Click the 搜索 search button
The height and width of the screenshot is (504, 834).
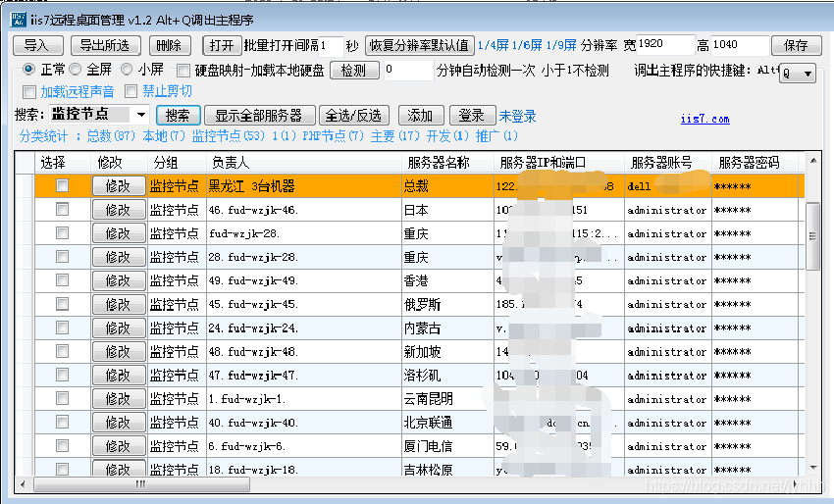point(179,116)
